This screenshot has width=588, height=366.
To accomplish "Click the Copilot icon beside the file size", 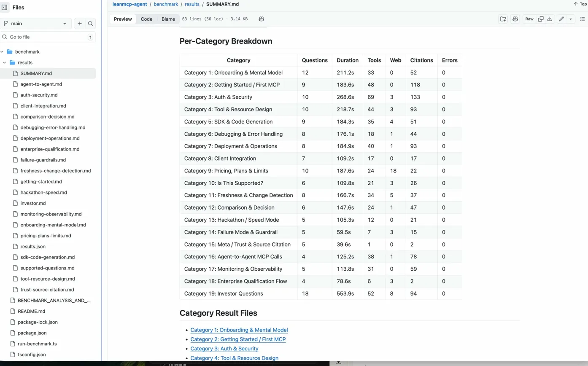I will [x=261, y=19].
